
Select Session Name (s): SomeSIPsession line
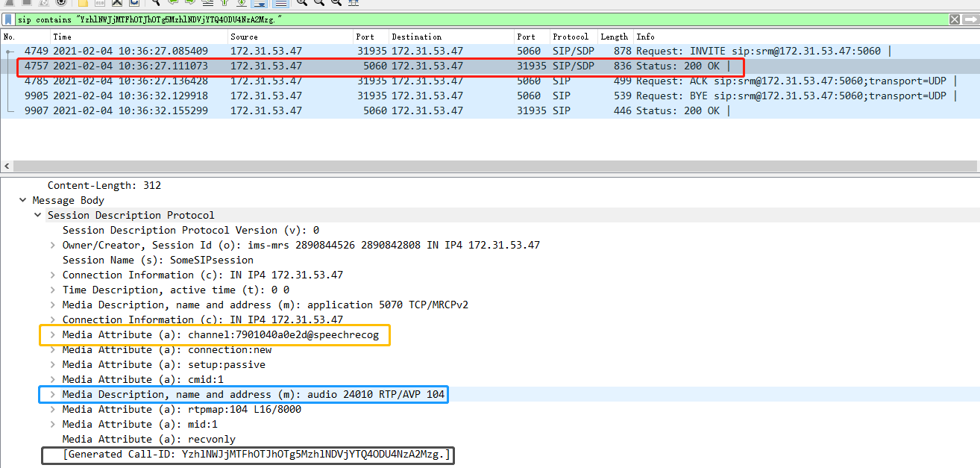click(158, 260)
